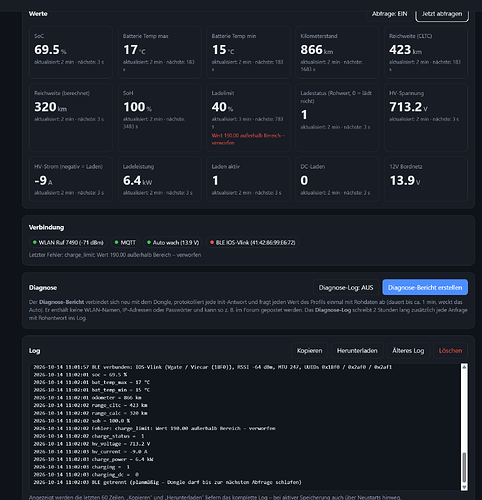Select the WLAN Ruf 7490 status chip

click(x=68, y=243)
